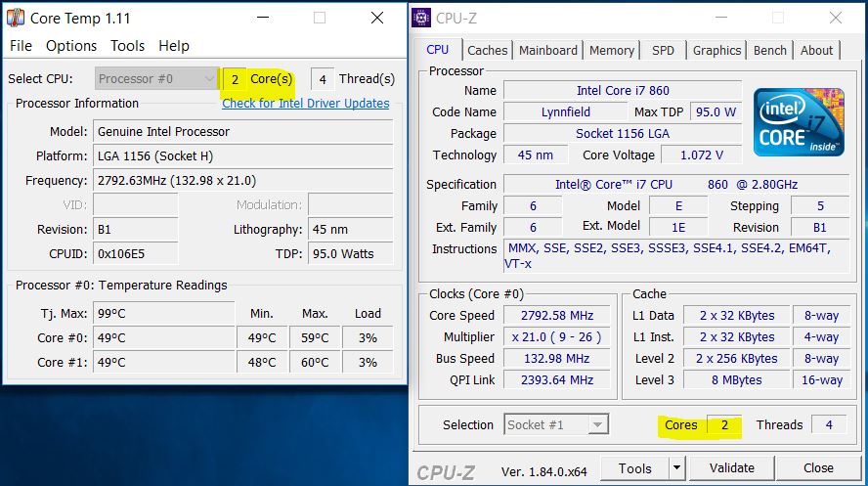868x486 pixels.
Task: Click the Bus Speed value 132.98 MHz
Action: point(557,359)
